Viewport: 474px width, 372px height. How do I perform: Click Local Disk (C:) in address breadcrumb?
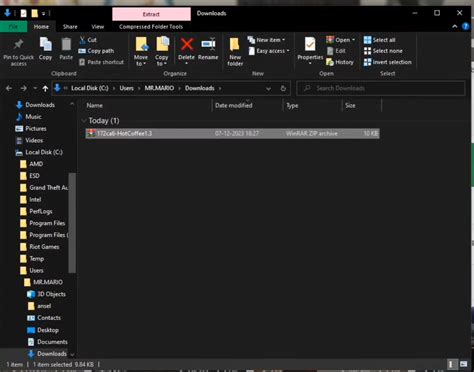pyautogui.click(x=90, y=88)
